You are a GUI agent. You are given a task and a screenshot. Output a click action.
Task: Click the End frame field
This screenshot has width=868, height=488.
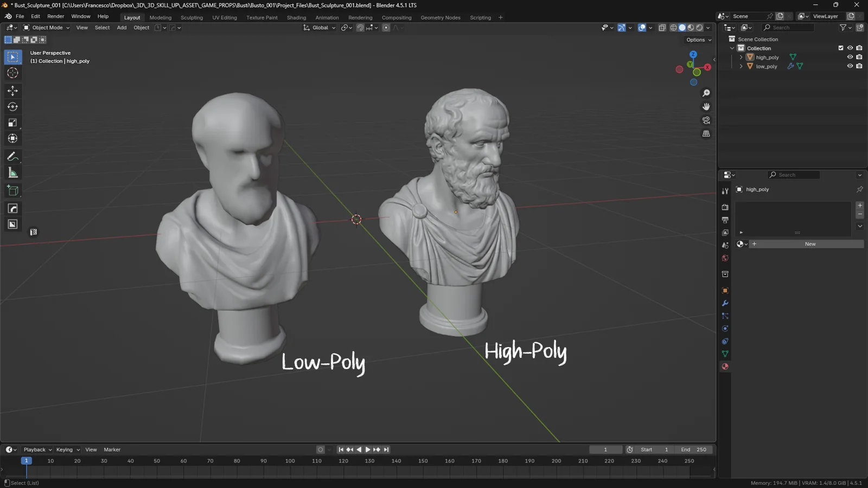tap(693, 450)
